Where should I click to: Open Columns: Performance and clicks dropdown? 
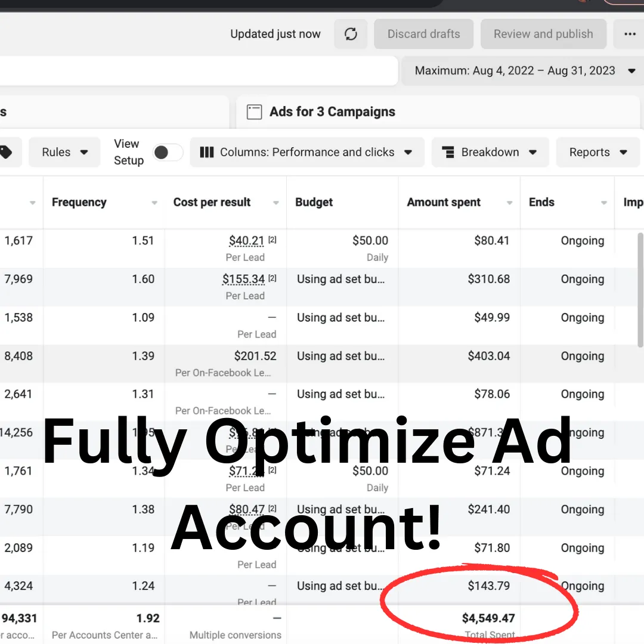(x=307, y=153)
